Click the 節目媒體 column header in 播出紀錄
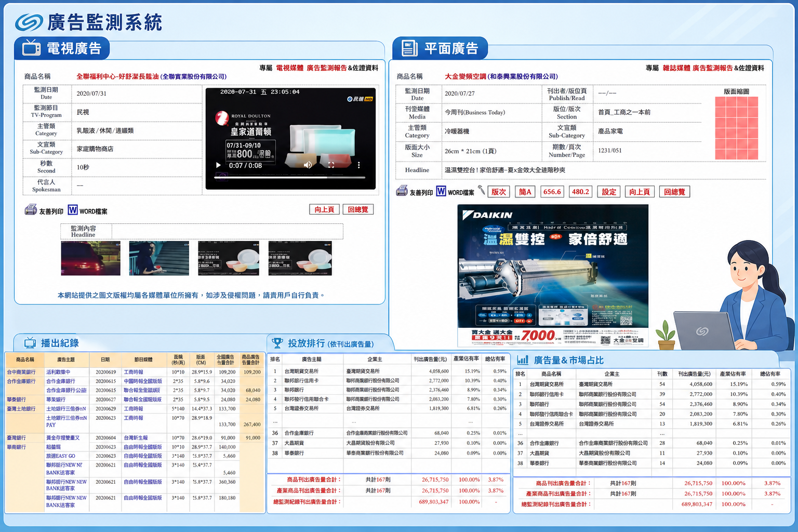 coord(143,360)
